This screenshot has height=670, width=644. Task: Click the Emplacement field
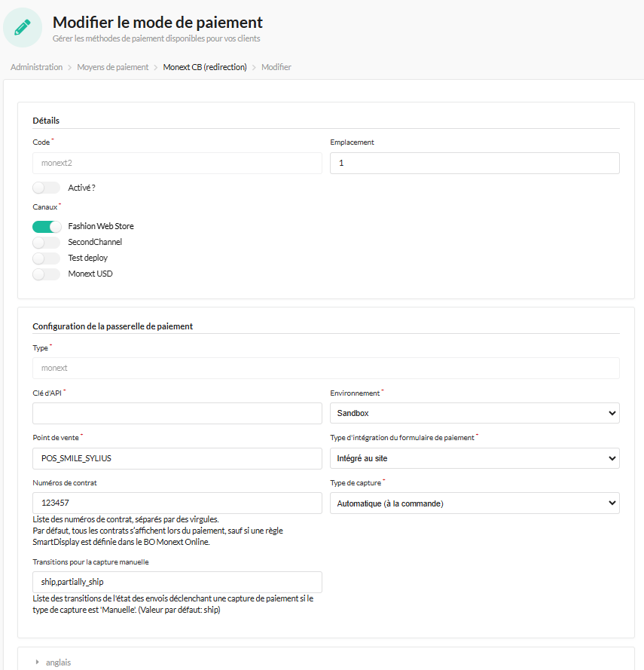coord(475,164)
